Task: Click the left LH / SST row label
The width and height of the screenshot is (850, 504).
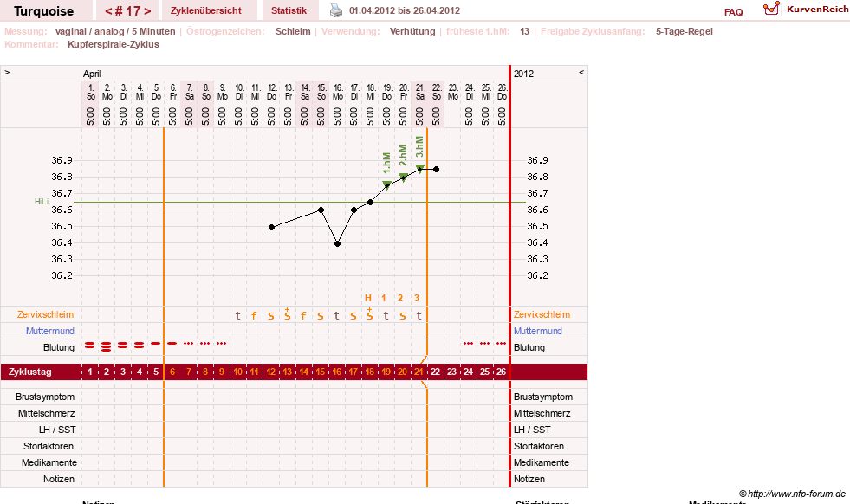Action: [x=57, y=430]
